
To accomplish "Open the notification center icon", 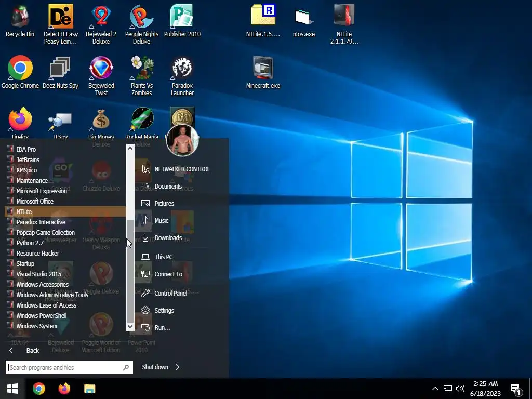I will tap(516, 390).
